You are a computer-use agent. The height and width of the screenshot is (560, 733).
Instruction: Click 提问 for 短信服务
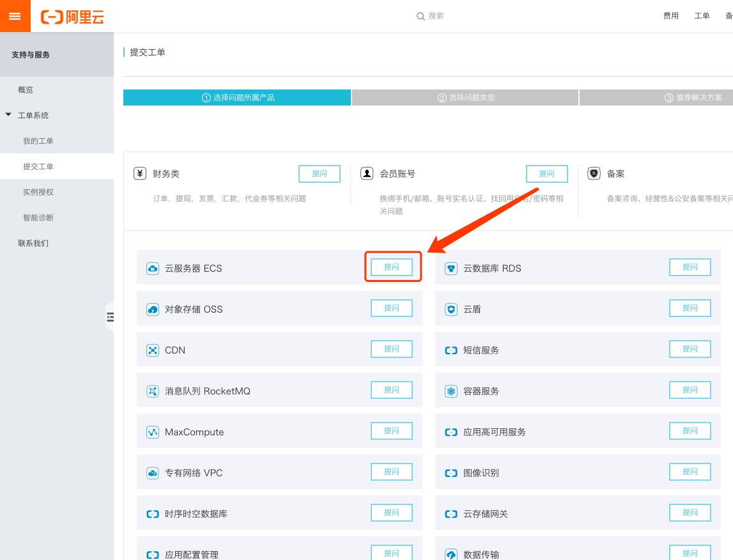coord(690,349)
